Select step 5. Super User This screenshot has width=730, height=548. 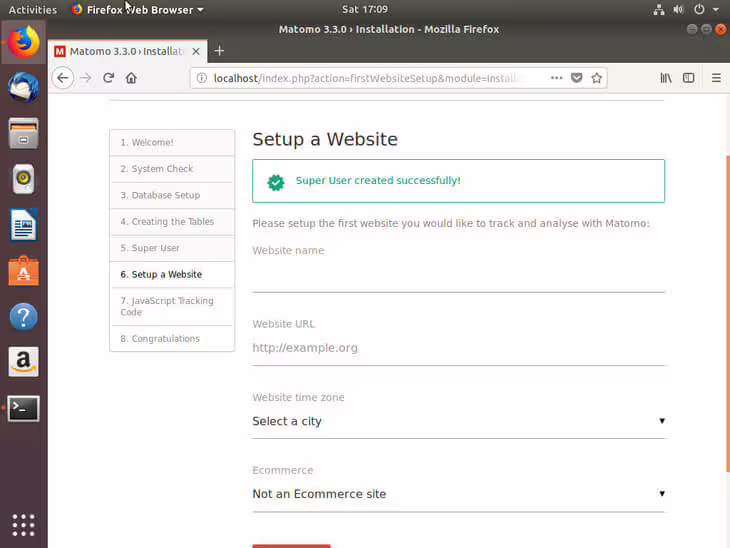tap(172, 248)
